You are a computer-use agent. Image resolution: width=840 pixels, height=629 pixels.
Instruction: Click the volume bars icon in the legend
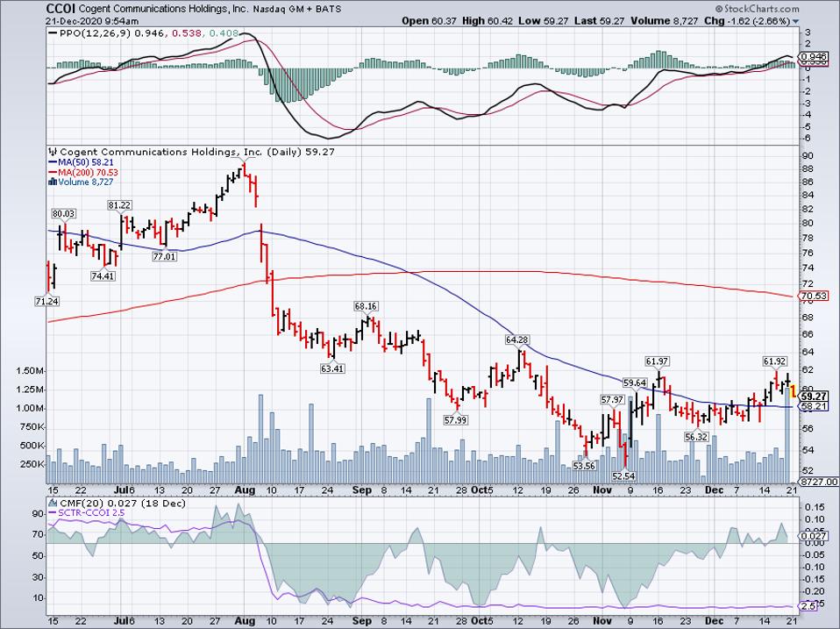(53, 182)
